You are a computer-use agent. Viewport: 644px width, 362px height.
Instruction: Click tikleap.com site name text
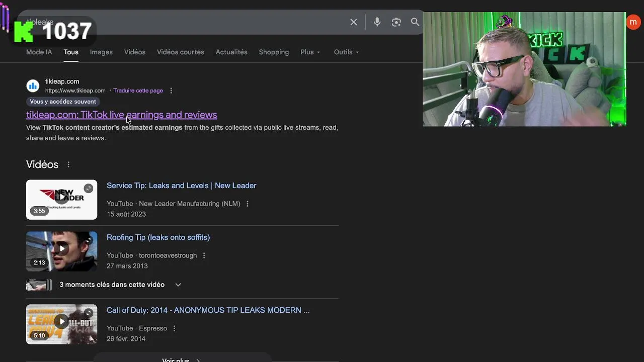pos(62,81)
